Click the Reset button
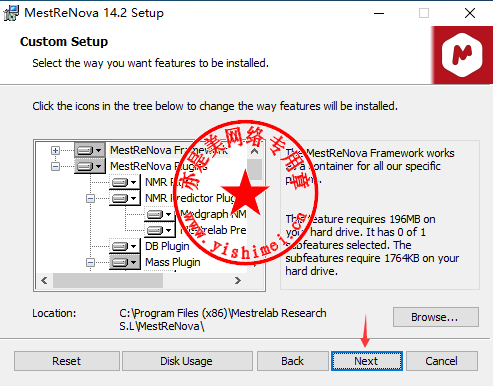Screen dimensions: 493x386 point(67,361)
